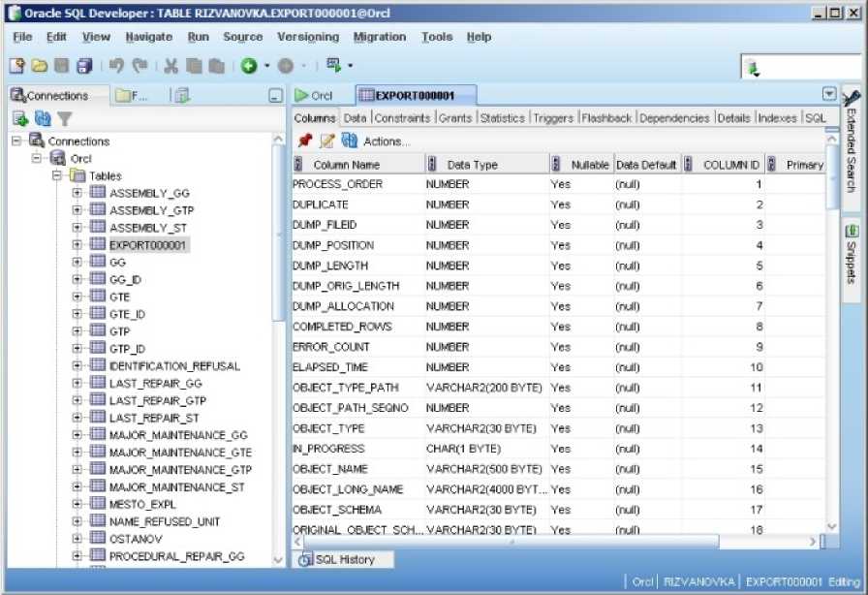Open the editor tab list dropdown

(x=828, y=94)
